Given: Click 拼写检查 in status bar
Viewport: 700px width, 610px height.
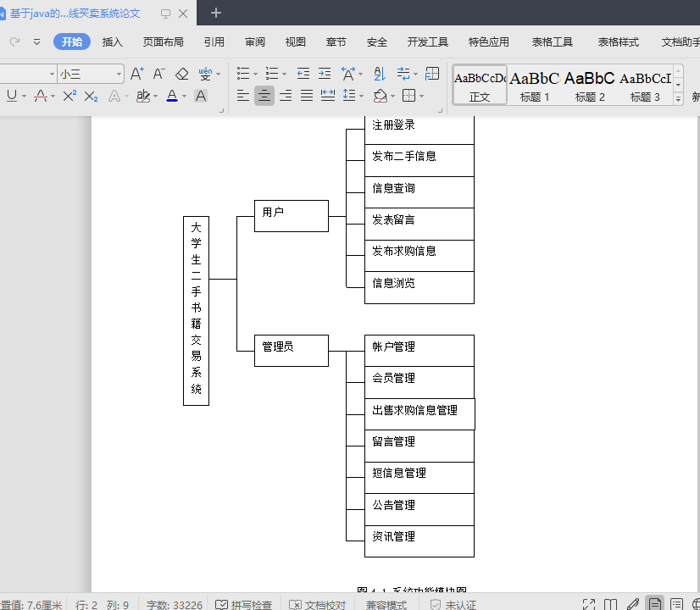Looking at the screenshot, I should [x=244, y=605].
